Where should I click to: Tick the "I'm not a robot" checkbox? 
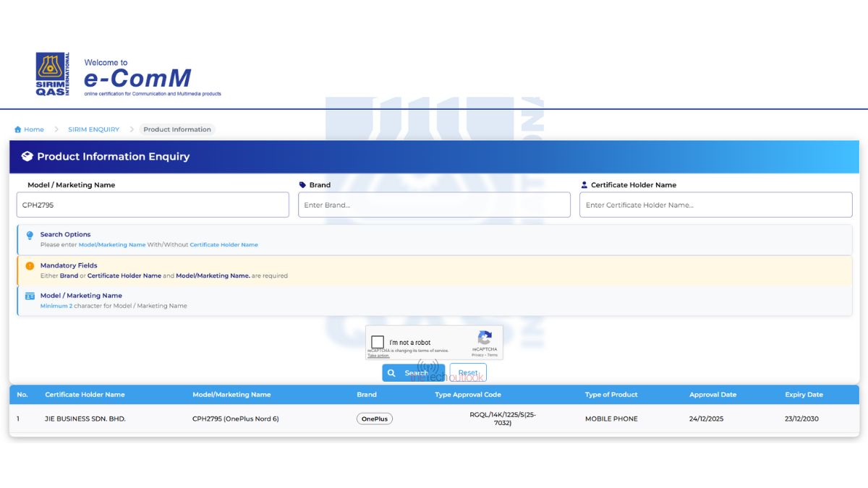(x=378, y=342)
